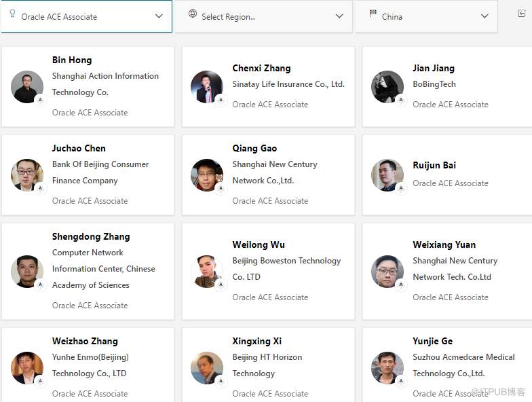Open the Select Region dropdown
The image size is (532, 402).
click(339, 16)
